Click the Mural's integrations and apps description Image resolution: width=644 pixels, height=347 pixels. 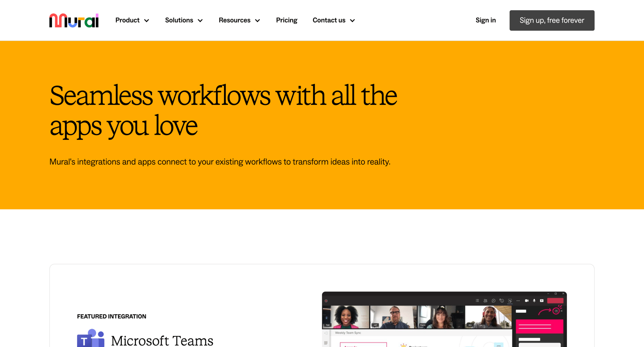[x=220, y=162]
